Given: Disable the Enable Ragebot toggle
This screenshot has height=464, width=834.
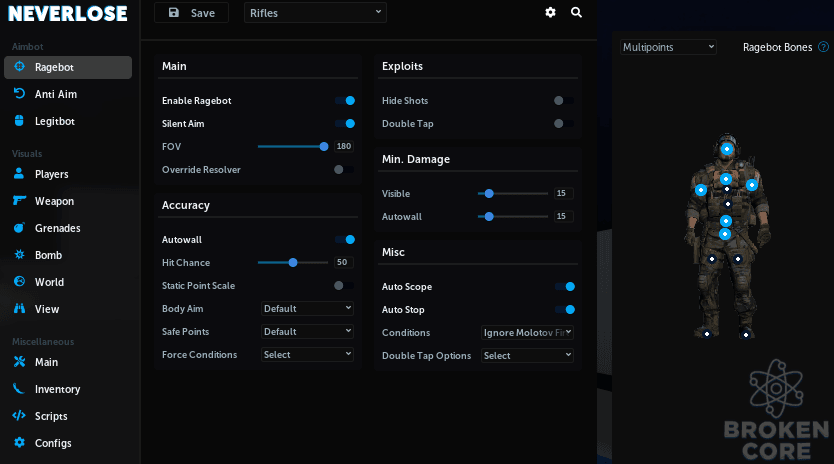Looking at the screenshot, I should (x=345, y=101).
